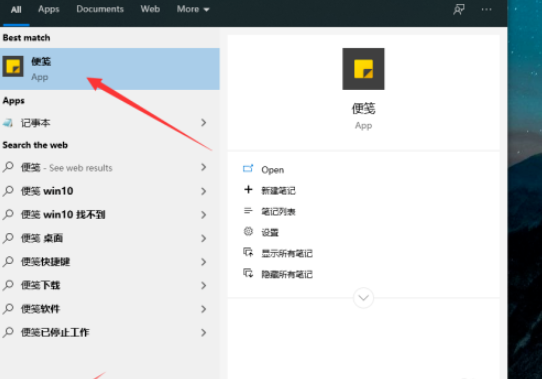Switch to the Web tab
Viewport: 542px width, 379px height.
(x=150, y=9)
